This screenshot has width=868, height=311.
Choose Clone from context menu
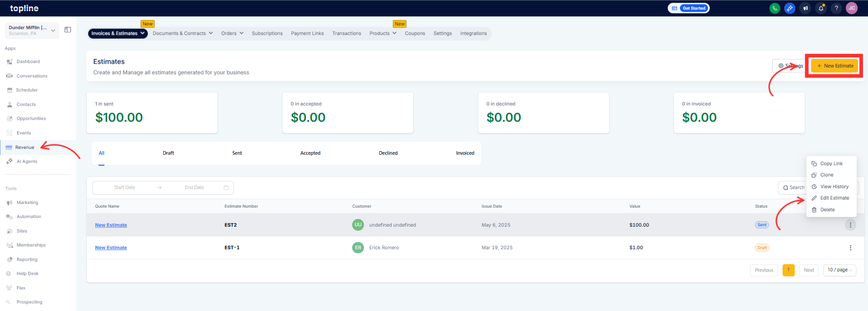831,175
